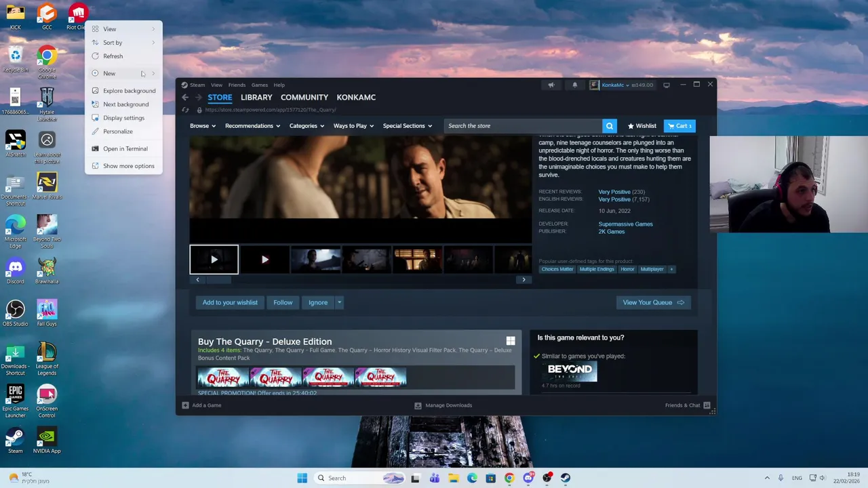Select Recycle Bin desktop icon
Viewport: 868px width, 488px height.
pos(15,60)
